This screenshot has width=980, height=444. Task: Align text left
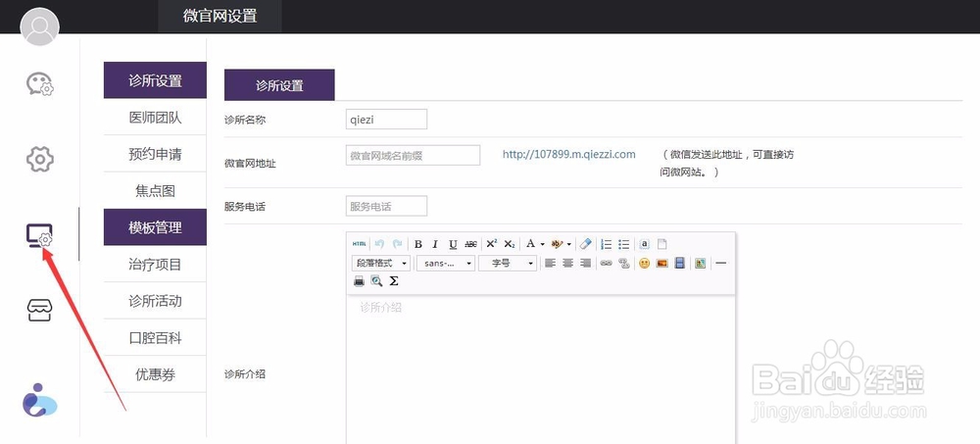(x=550, y=264)
